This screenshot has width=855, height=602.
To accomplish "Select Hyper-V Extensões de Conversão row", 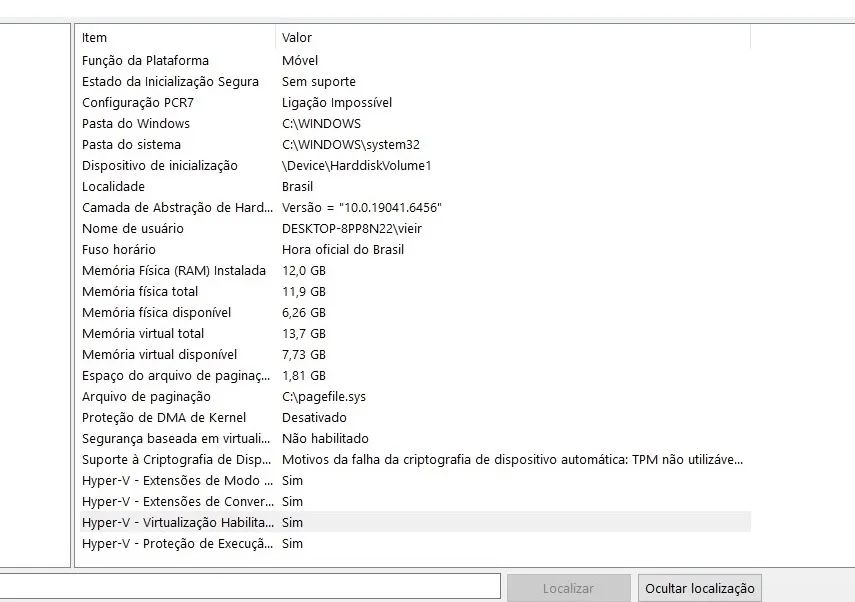I will coord(415,502).
